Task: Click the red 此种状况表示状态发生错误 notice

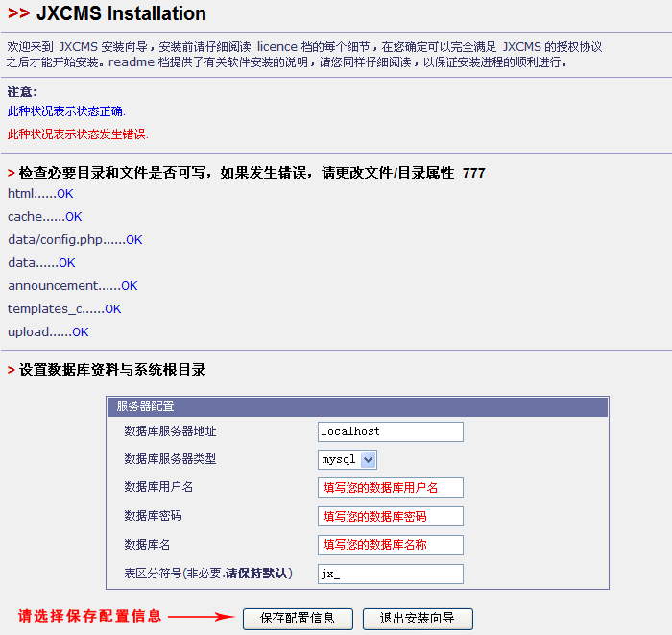Action: point(78,134)
